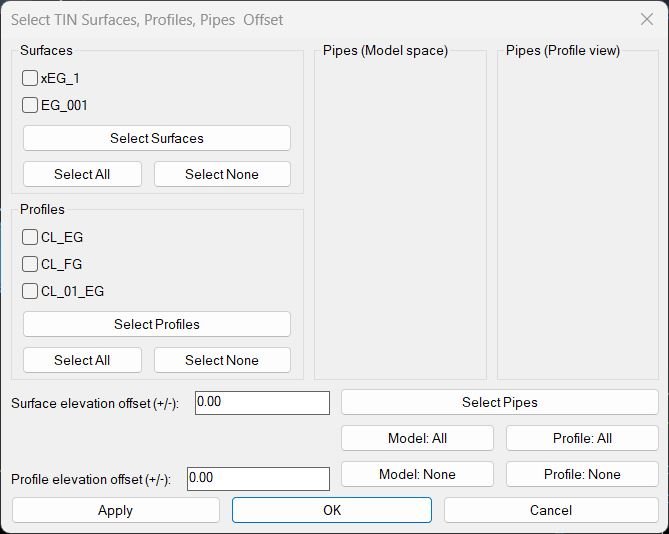Screen dimensions: 669x534
Task: Tick the CL_01_EG profile checkbox
Action: coord(30,291)
